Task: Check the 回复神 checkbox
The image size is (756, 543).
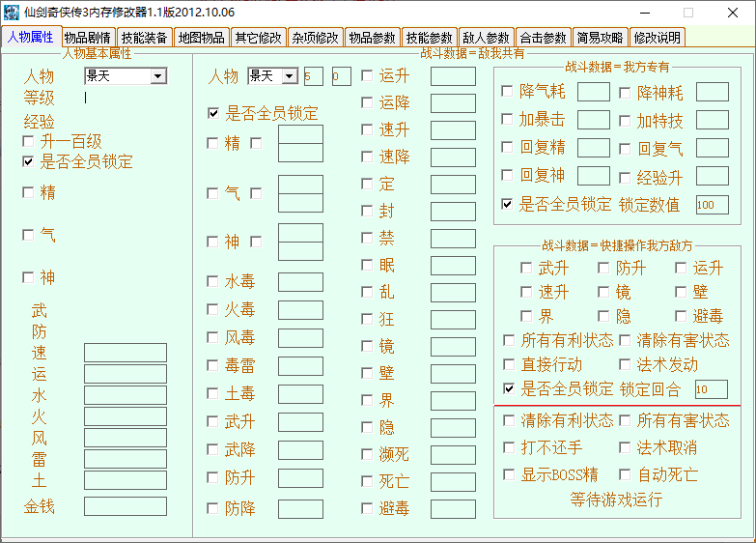Action: (507, 175)
